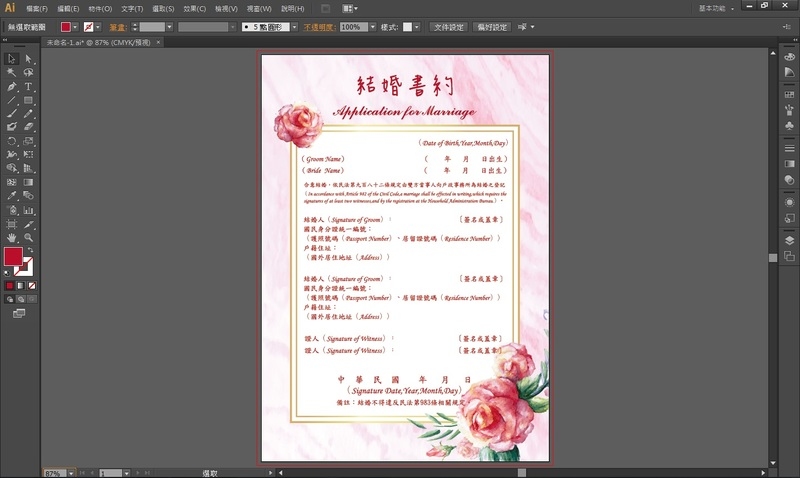Viewport: 800px width, 478px height.
Task: Reset to default fill and stroke
Action: click(x=7, y=273)
